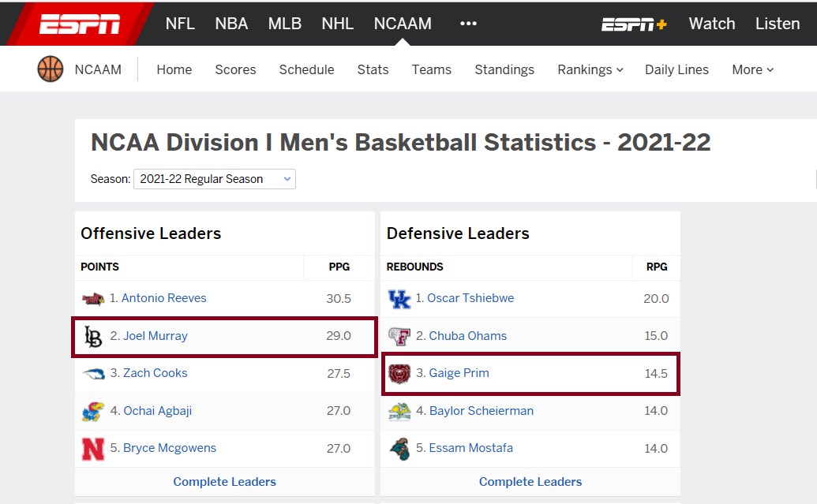
Task: Select NCAAM in top navigation
Action: pyautogui.click(x=403, y=24)
